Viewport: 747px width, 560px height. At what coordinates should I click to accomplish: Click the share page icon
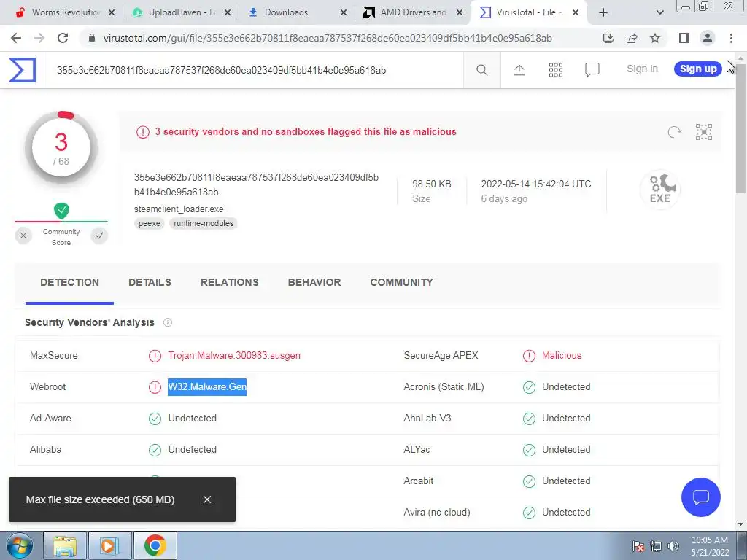click(x=632, y=38)
